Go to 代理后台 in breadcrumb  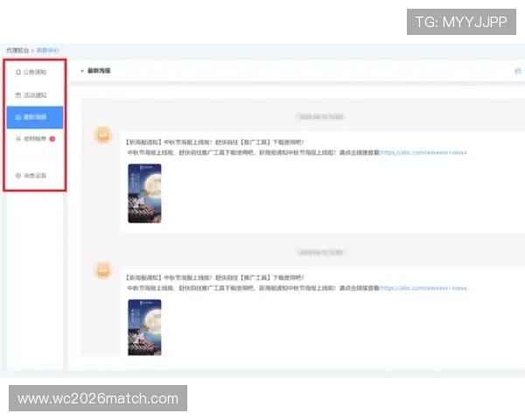[x=17, y=52]
